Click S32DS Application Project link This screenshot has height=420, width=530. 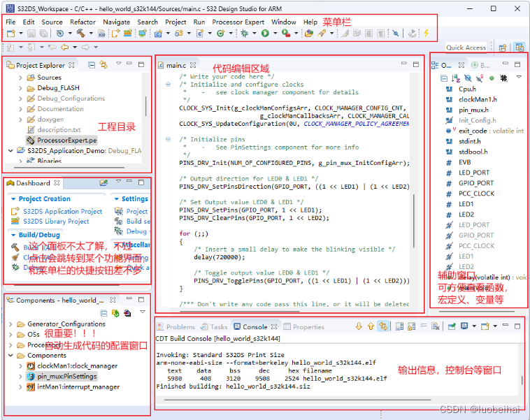point(62,211)
